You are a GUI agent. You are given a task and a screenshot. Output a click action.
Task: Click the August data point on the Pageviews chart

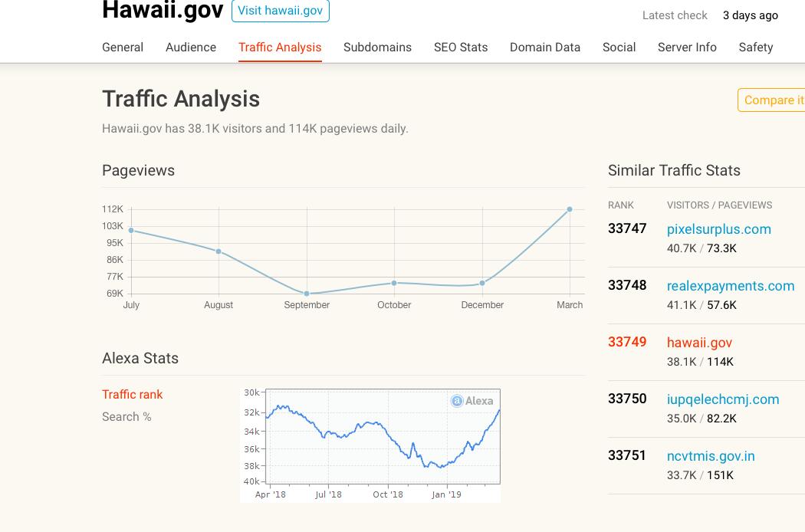(219, 251)
